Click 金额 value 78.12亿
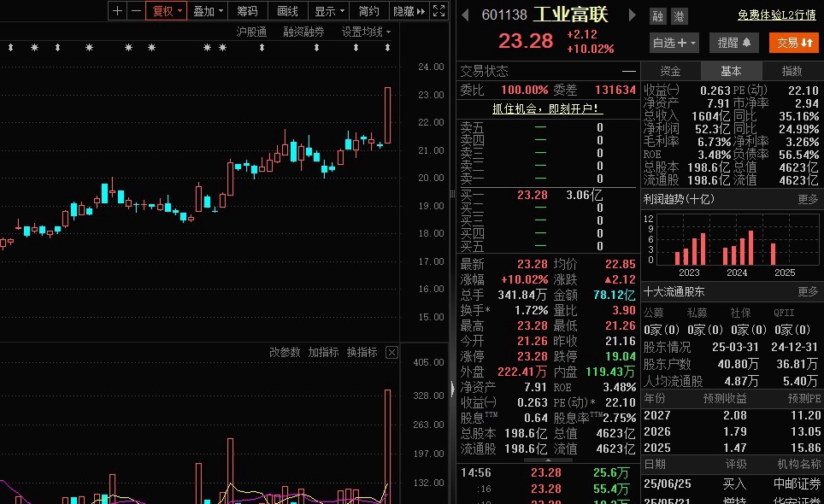The height and width of the screenshot is (504, 824). tap(615, 295)
